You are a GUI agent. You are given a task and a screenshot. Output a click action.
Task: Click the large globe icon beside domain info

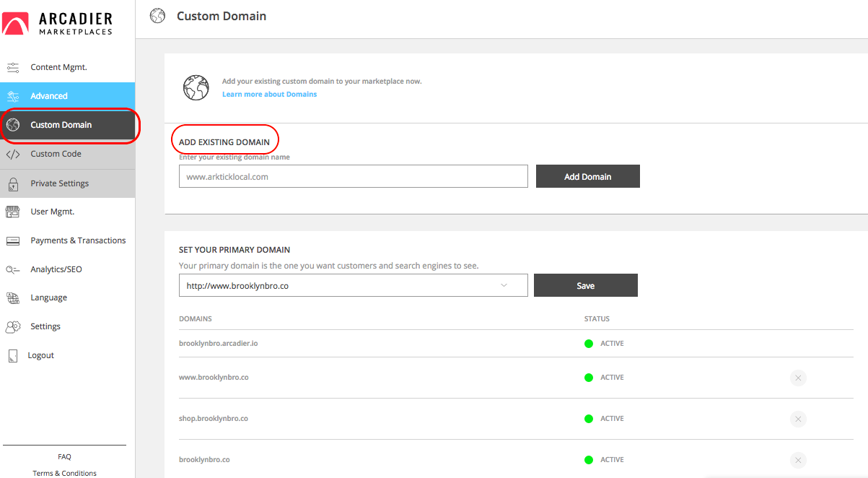(x=196, y=87)
